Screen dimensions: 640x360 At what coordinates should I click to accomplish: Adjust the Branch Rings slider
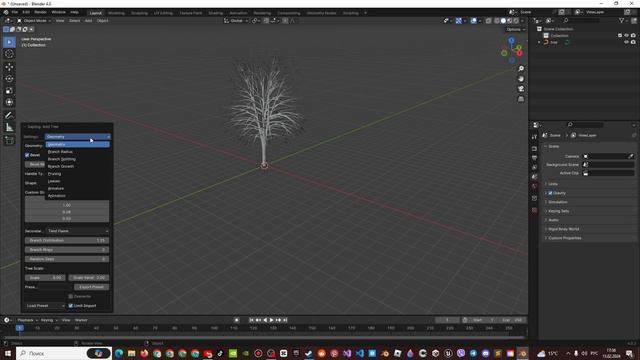pyautogui.click(x=67, y=250)
